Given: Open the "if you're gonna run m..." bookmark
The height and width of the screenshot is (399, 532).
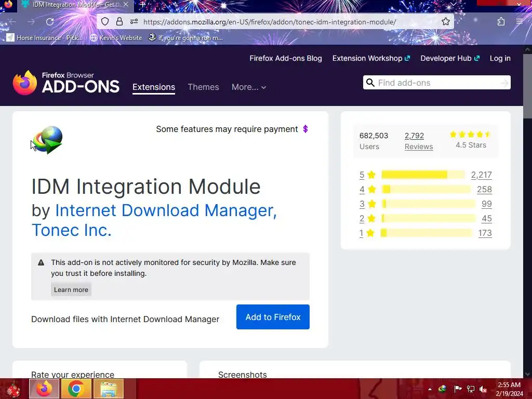Looking at the screenshot, I should click(x=185, y=37).
